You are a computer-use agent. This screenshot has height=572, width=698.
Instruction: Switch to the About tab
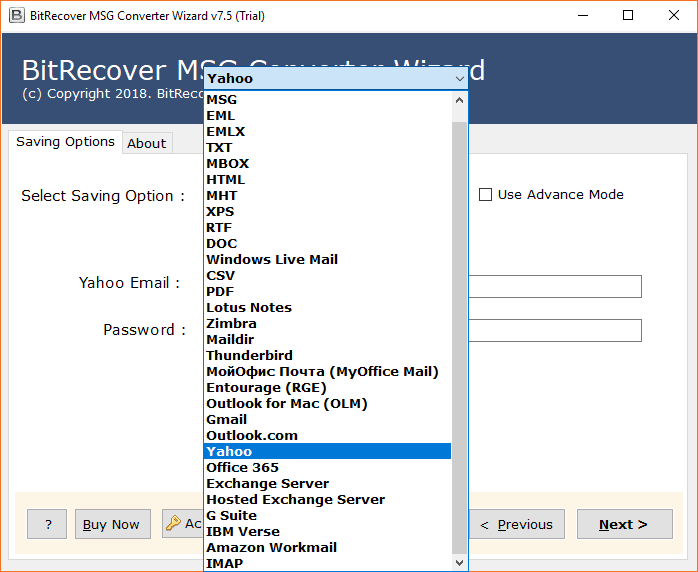pyautogui.click(x=146, y=143)
